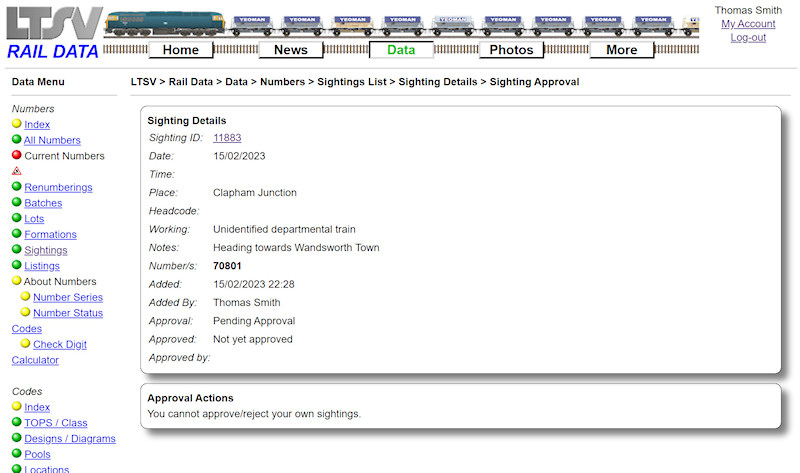
Task: Open Number Series link
Action: [68, 297]
